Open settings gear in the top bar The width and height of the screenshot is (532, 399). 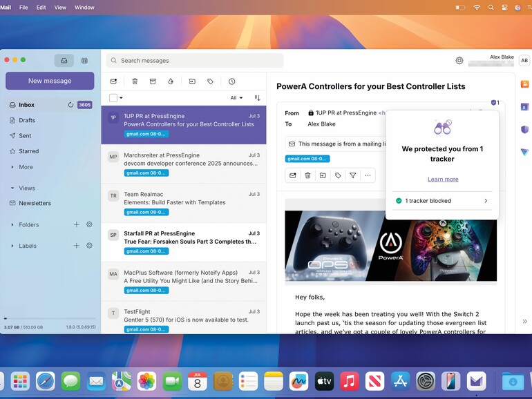click(459, 61)
